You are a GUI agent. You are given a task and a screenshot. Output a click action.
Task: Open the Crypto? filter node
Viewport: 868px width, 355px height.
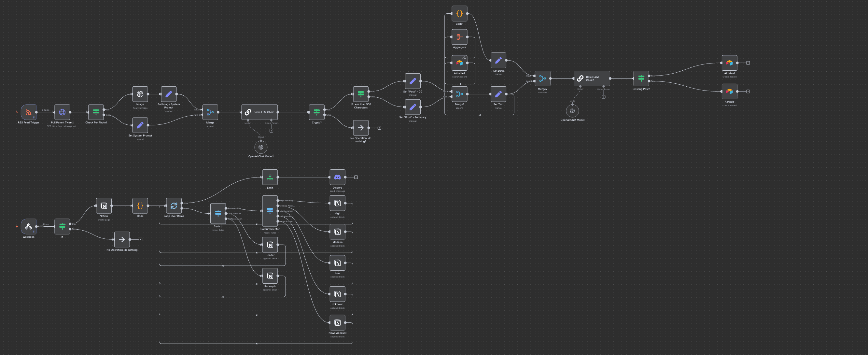click(x=317, y=112)
